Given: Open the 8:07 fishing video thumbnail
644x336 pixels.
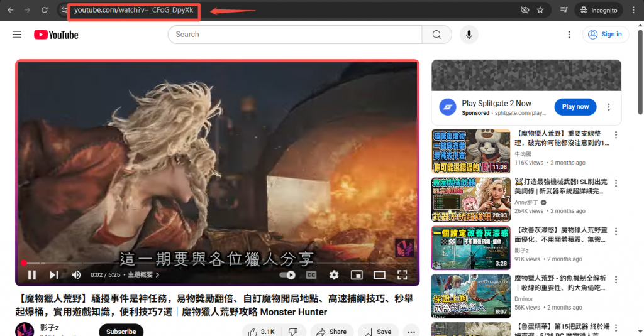Looking at the screenshot, I should [x=470, y=296].
